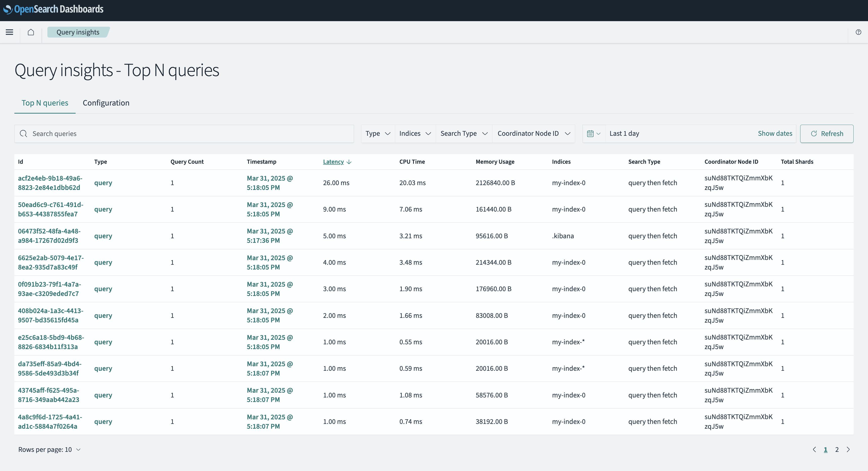Screen dimensions: 868x471
Task: Open query 0f091b23-79f1-4a7a-93ae-c3209eded7c7
Action: (50, 289)
